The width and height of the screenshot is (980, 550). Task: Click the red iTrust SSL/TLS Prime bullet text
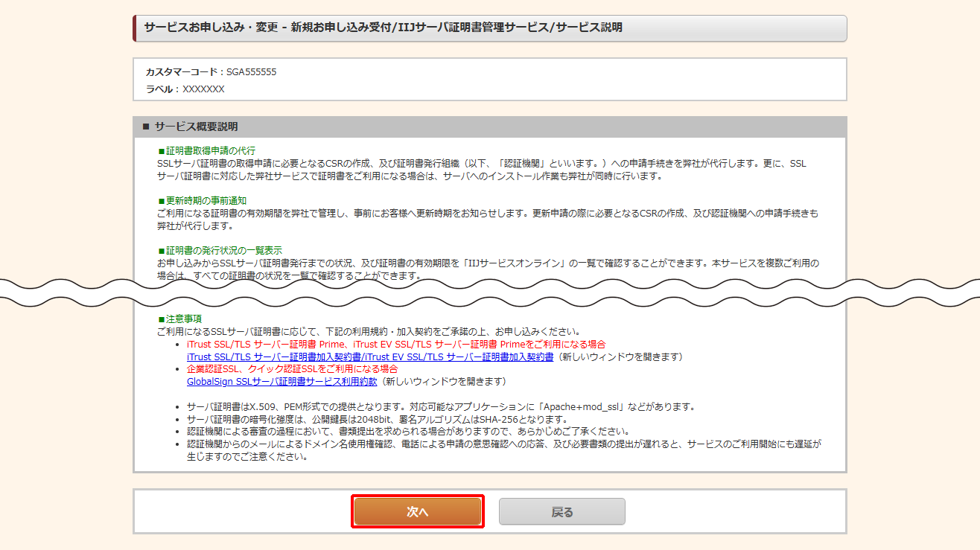395,345
